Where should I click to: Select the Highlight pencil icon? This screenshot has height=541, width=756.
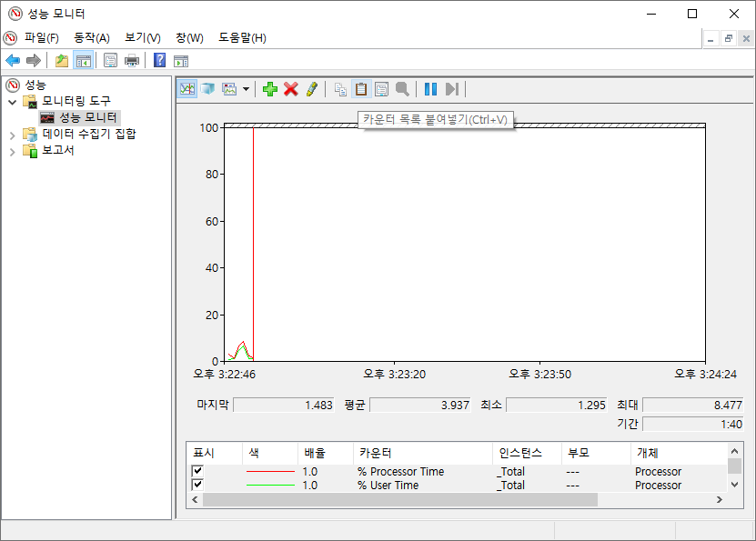312,89
